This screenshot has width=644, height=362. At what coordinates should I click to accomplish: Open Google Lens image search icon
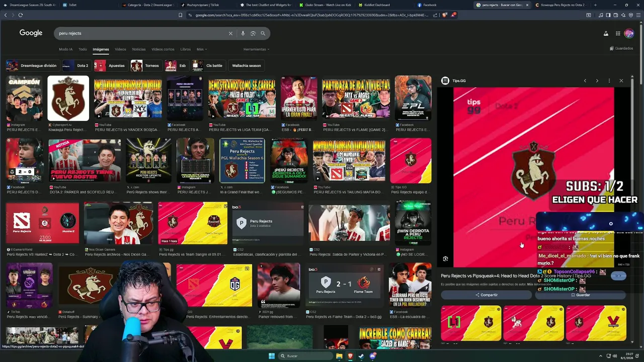click(x=253, y=33)
